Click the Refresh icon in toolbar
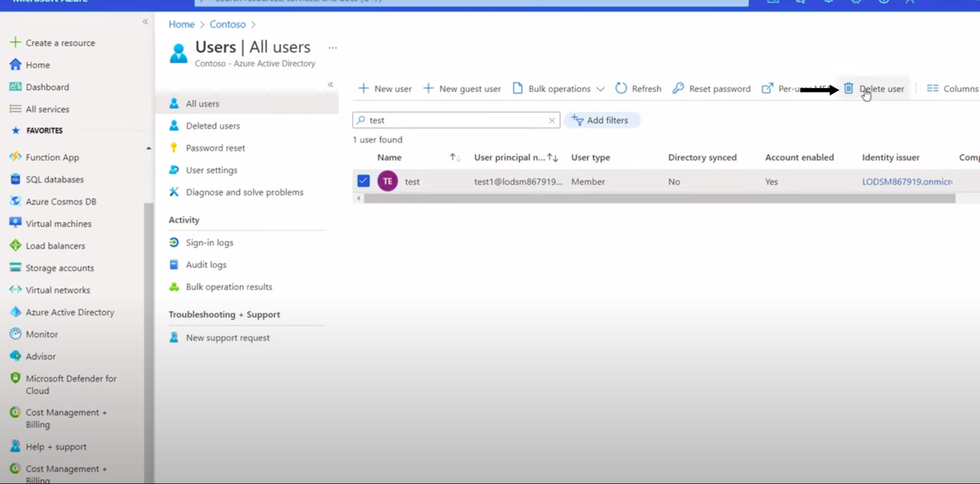Viewport: 980px width, 484px height. (621, 89)
